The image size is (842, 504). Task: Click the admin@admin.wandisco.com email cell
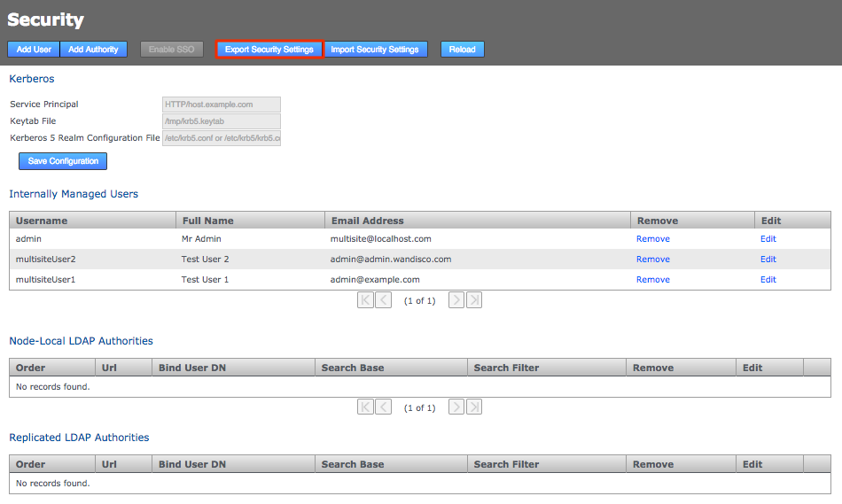[390, 260]
